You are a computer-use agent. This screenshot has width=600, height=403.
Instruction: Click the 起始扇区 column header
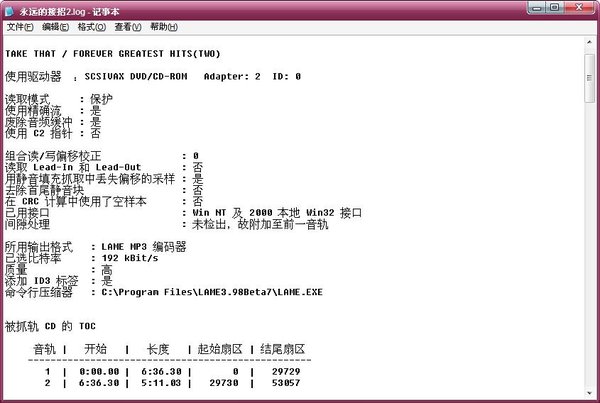point(220,349)
